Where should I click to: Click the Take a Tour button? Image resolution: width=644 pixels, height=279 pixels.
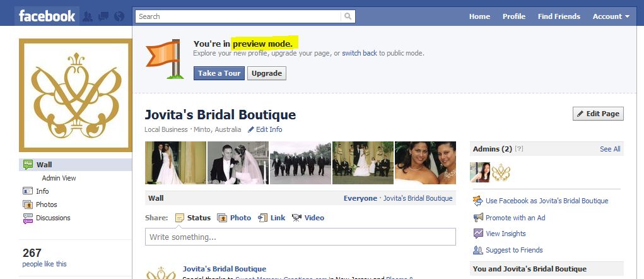(219, 73)
